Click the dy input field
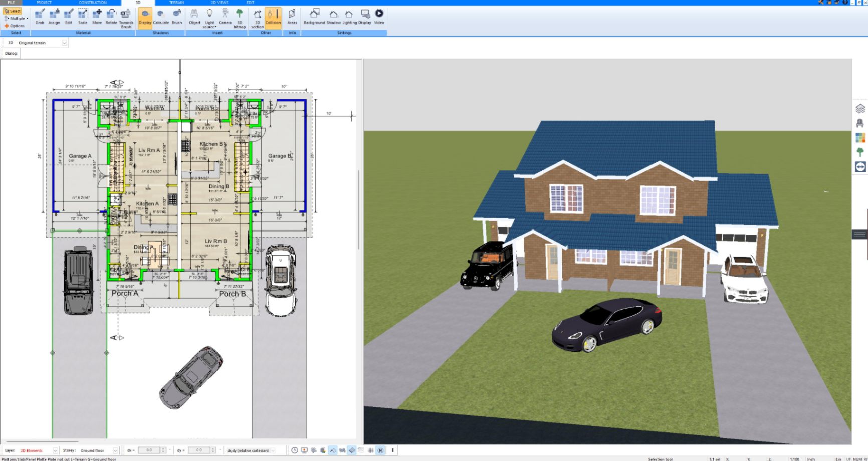Screen dimensions: 868x461 (x=199, y=450)
